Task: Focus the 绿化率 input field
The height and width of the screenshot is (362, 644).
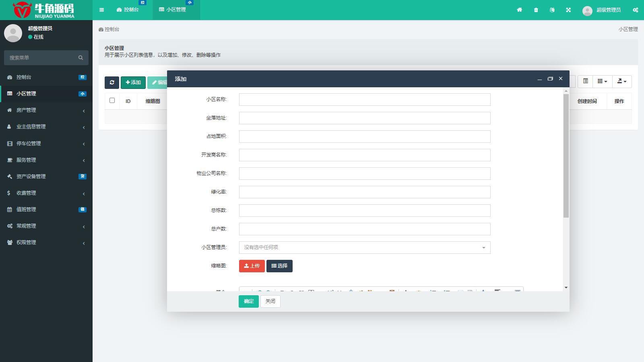Action: pos(365,192)
